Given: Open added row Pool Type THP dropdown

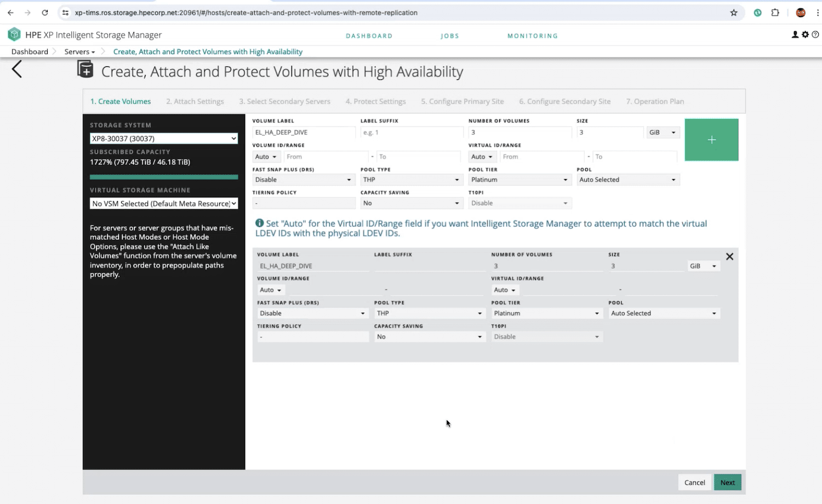Looking at the screenshot, I should (430, 313).
